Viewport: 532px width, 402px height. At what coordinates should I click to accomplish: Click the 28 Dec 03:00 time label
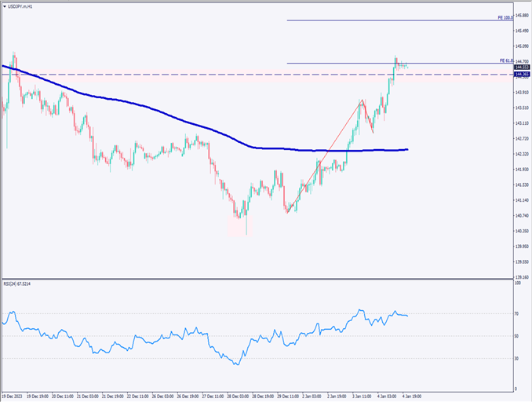239,397
